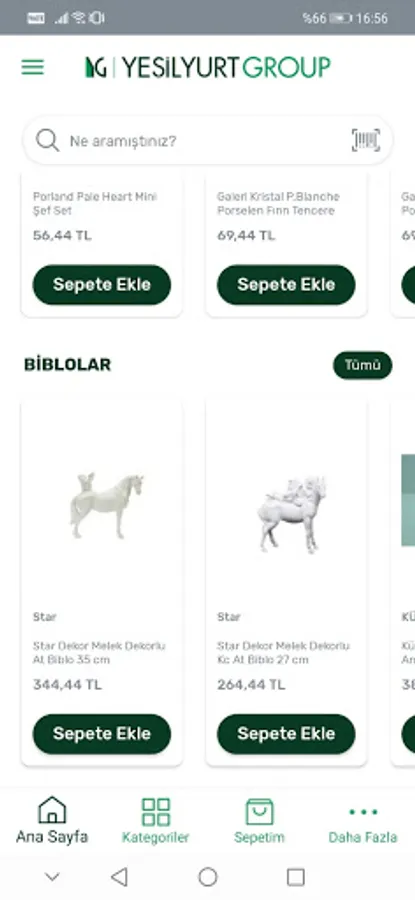Add Porland Pale Heart Mini Şef Set to cart
415x900 pixels.
coord(102,285)
